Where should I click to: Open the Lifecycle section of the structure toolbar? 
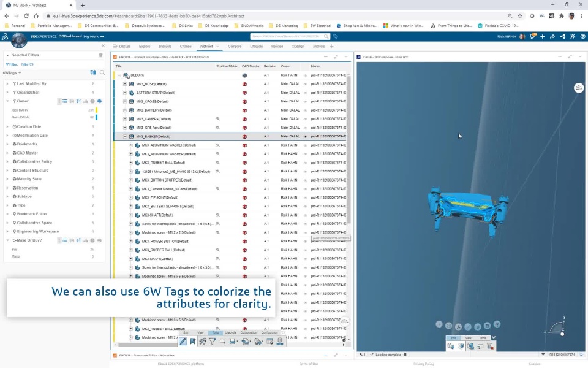tap(231, 332)
